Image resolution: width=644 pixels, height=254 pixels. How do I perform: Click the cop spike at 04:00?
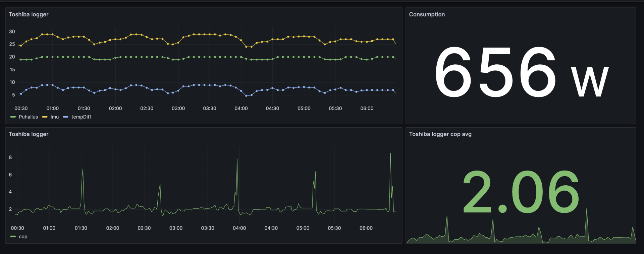[x=237, y=160]
